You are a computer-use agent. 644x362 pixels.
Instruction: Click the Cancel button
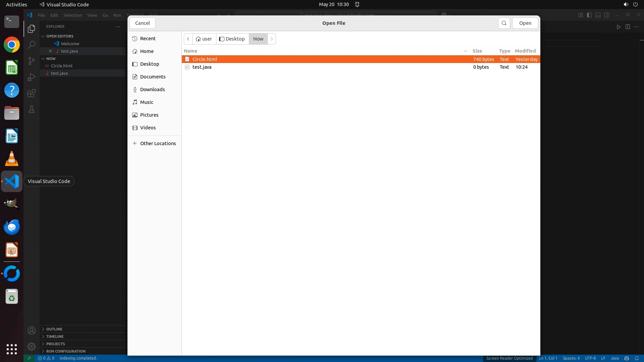tap(142, 23)
